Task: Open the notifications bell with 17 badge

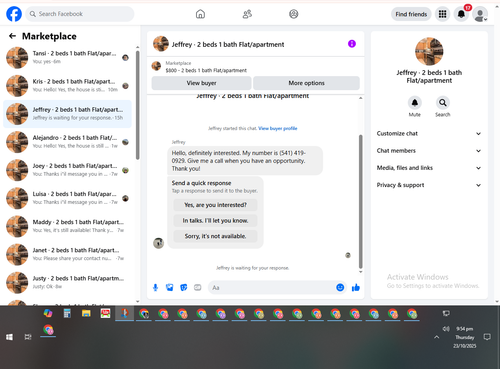Action: (x=461, y=14)
